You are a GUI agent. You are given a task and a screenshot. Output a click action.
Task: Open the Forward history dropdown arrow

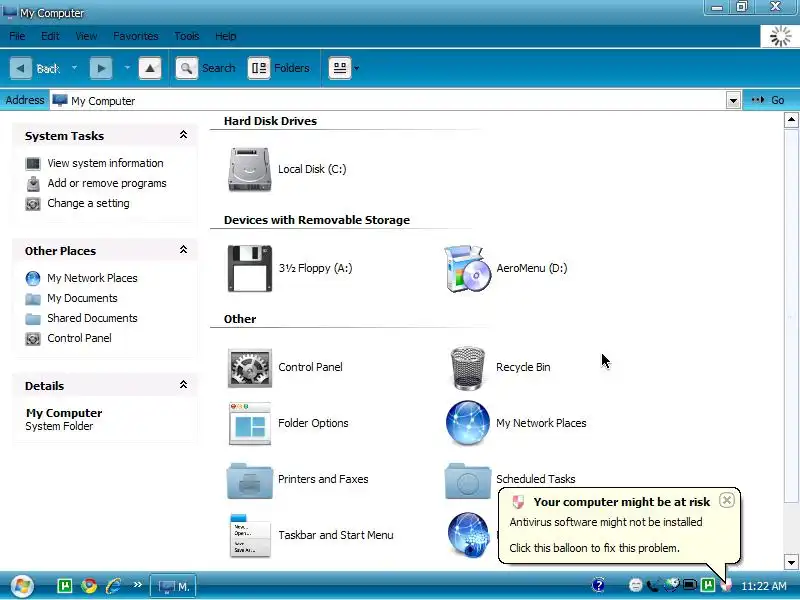pyautogui.click(x=127, y=68)
